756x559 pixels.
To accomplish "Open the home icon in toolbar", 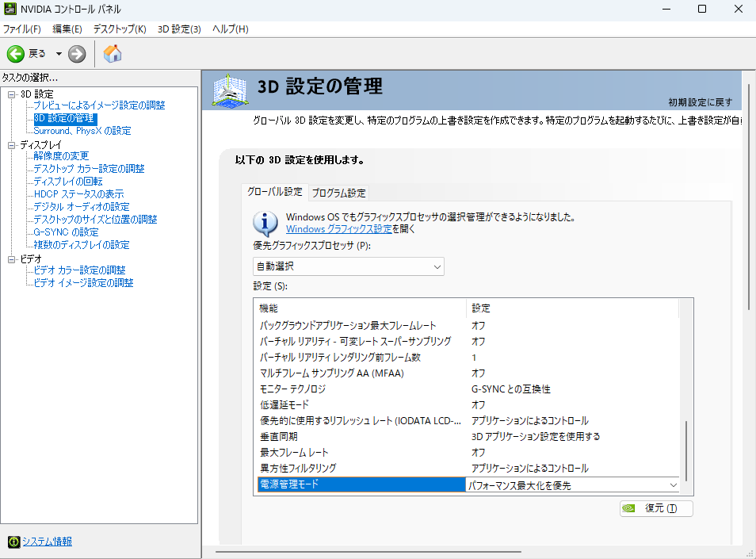I will click(x=113, y=54).
